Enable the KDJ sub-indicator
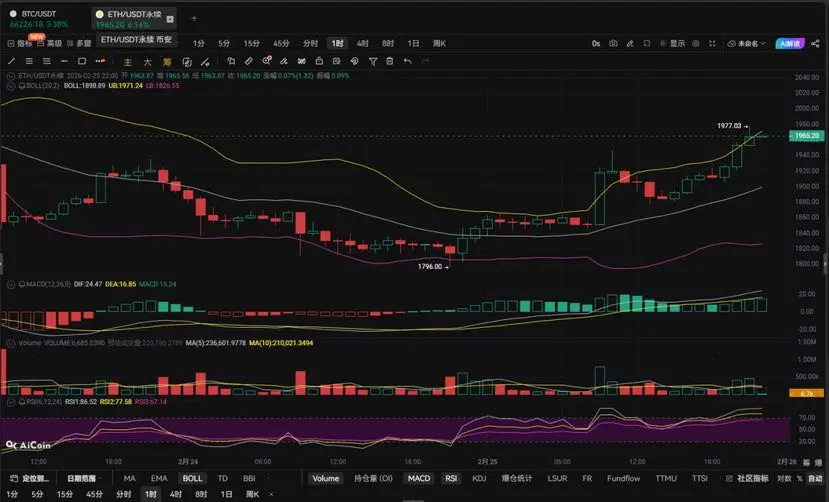Screen dimensions: 829x502 [479, 478]
